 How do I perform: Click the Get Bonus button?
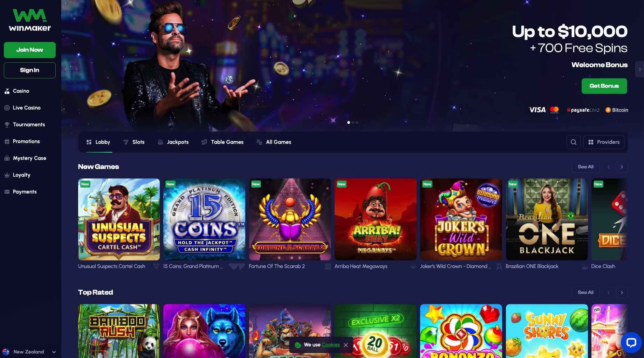pyautogui.click(x=604, y=86)
